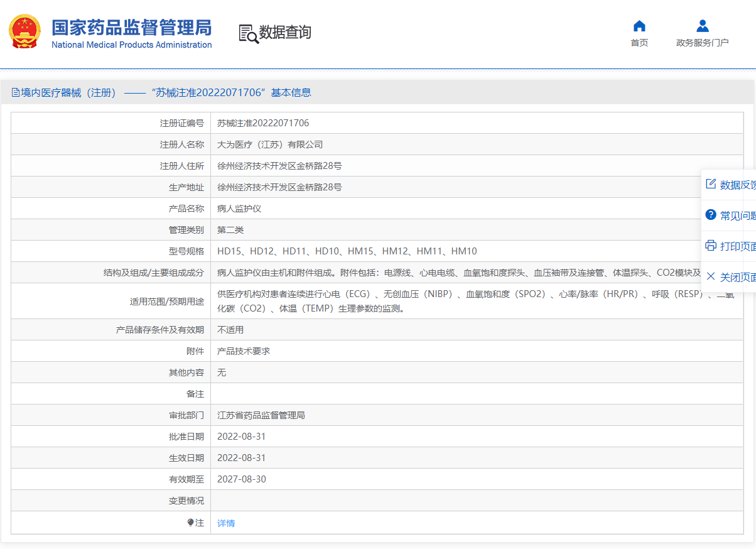The image size is (756, 549).
Task: Click expiry date 2027-08-30
Action: 242,479
